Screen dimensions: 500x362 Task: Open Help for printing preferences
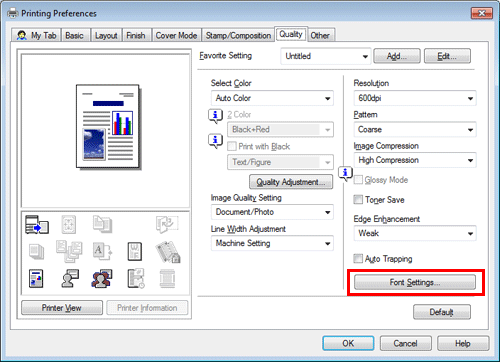point(463,343)
